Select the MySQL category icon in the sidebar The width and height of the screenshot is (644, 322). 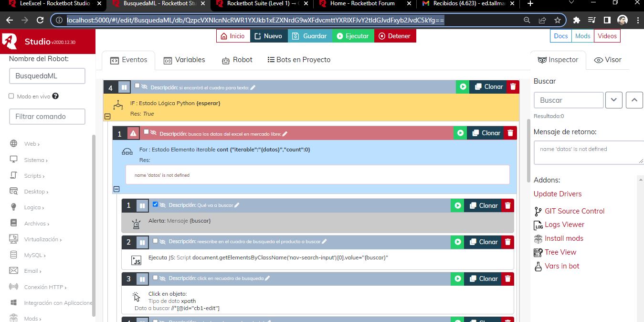14,255
